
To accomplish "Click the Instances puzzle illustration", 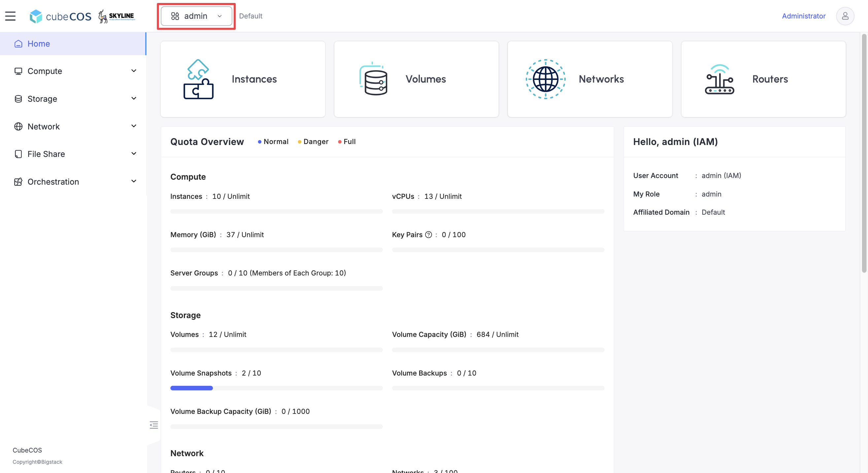I will click(x=198, y=79).
